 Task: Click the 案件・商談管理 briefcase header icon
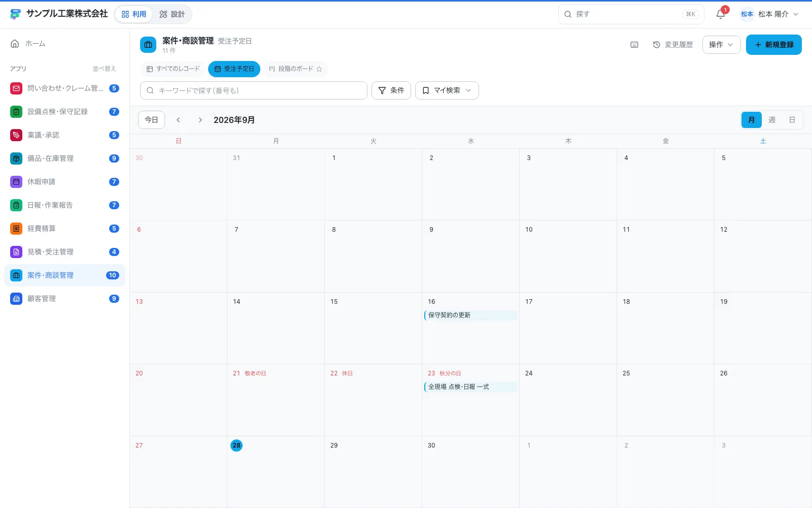click(148, 45)
